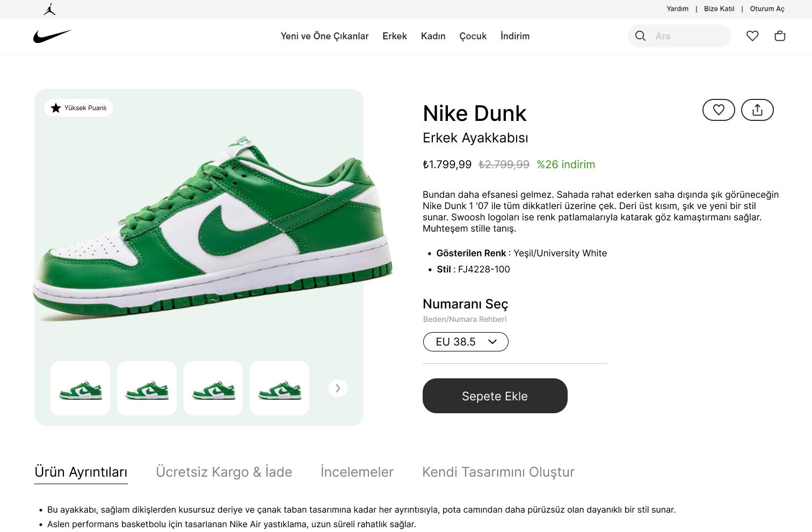The image size is (812, 532).
Task: Click the price ₺1.799,99
Action: pyautogui.click(x=447, y=164)
